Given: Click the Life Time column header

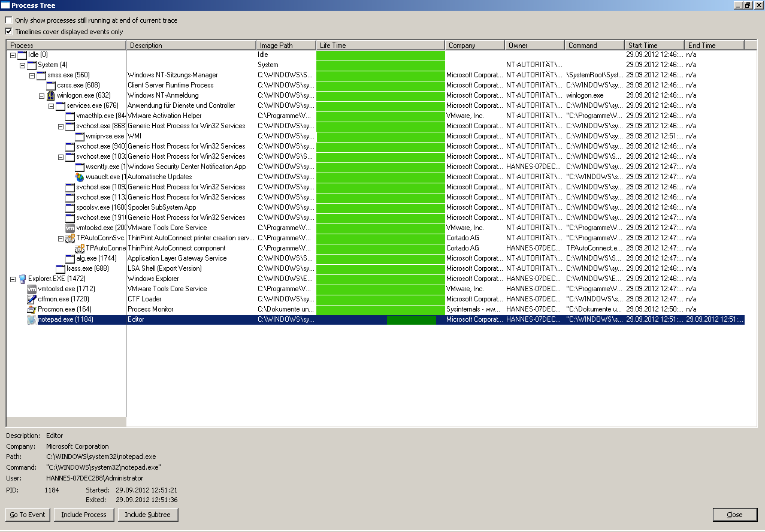Looking at the screenshot, I should pyautogui.click(x=380, y=44).
